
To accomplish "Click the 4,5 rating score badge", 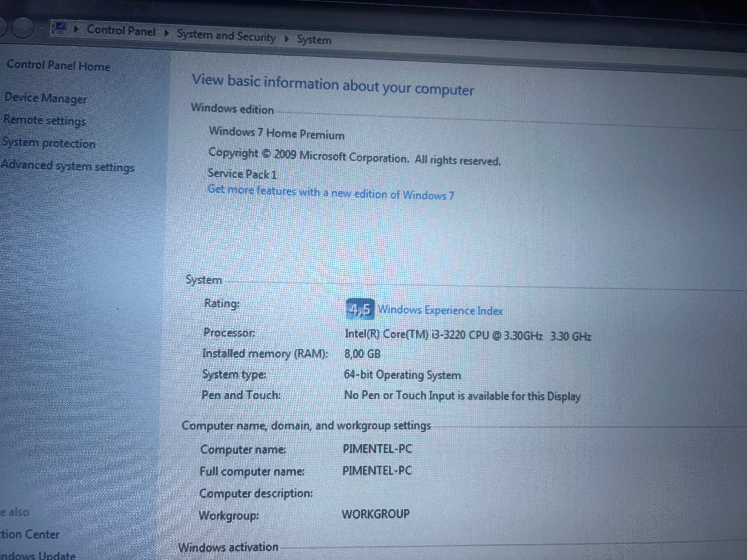I will tap(360, 309).
